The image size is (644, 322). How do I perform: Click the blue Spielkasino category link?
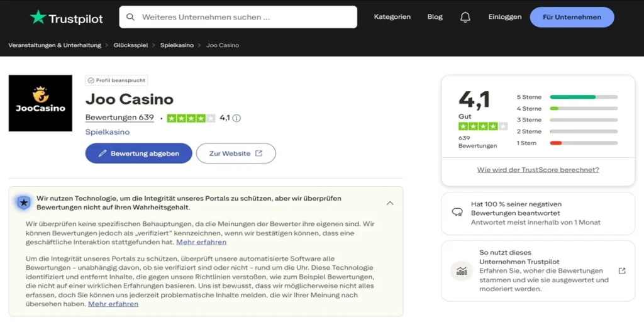[x=108, y=132]
